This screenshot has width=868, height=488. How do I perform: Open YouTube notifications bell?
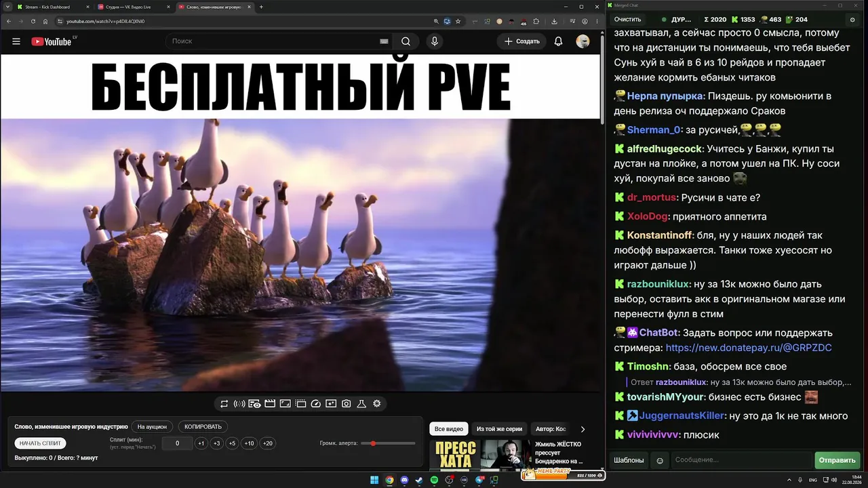pyautogui.click(x=558, y=41)
